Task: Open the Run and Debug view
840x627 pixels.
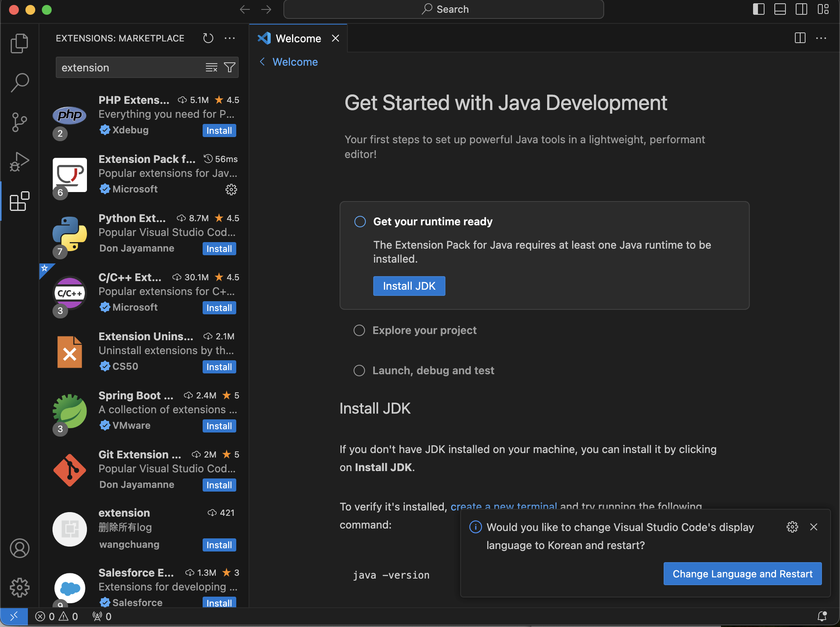Action: click(19, 162)
